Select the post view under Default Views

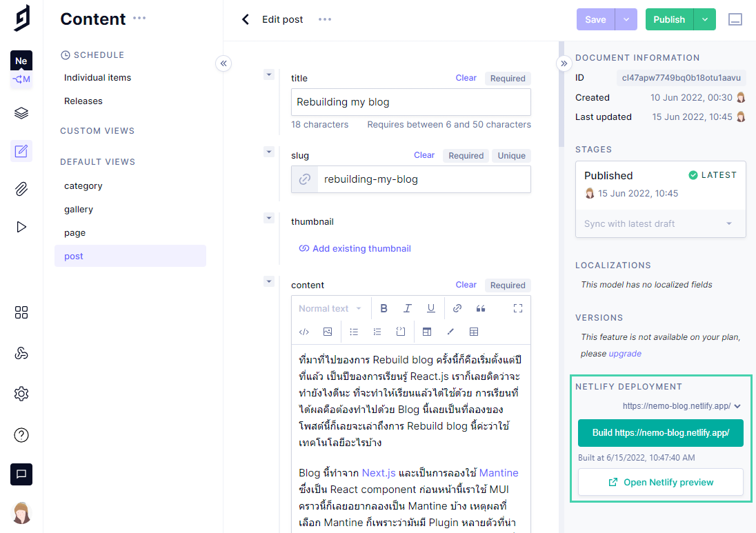pos(74,256)
